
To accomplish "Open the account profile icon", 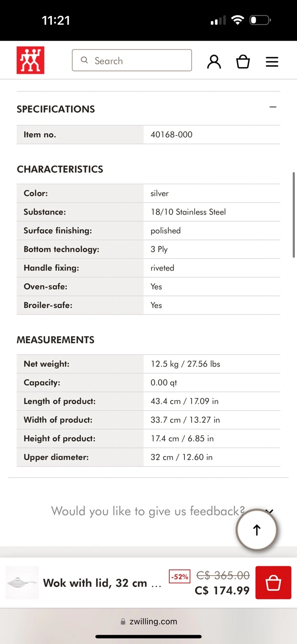I will tap(214, 61).
